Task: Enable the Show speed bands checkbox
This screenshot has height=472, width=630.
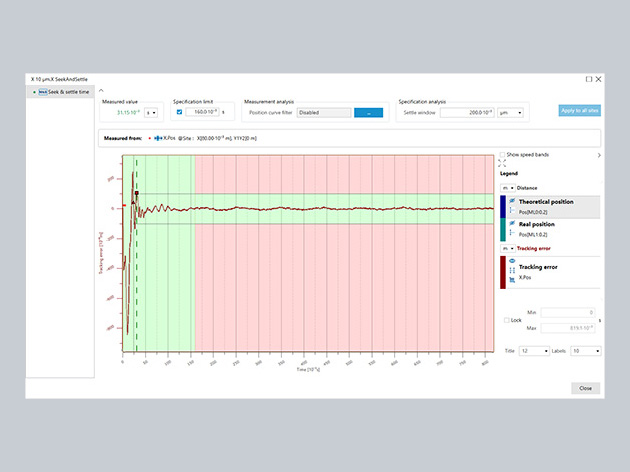Action: 503,155
